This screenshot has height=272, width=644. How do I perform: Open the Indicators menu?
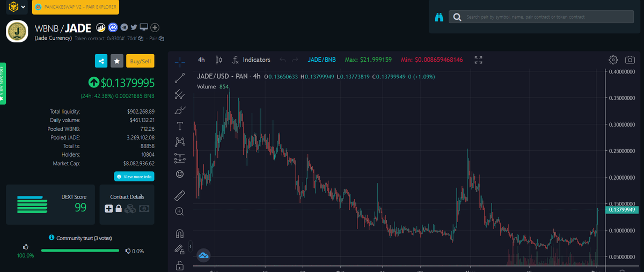pos(251,60)
